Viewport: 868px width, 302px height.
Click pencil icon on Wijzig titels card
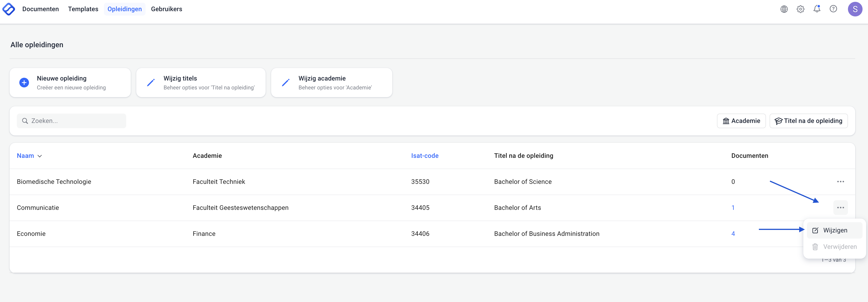pyautogui.click(x=151, y=83)
